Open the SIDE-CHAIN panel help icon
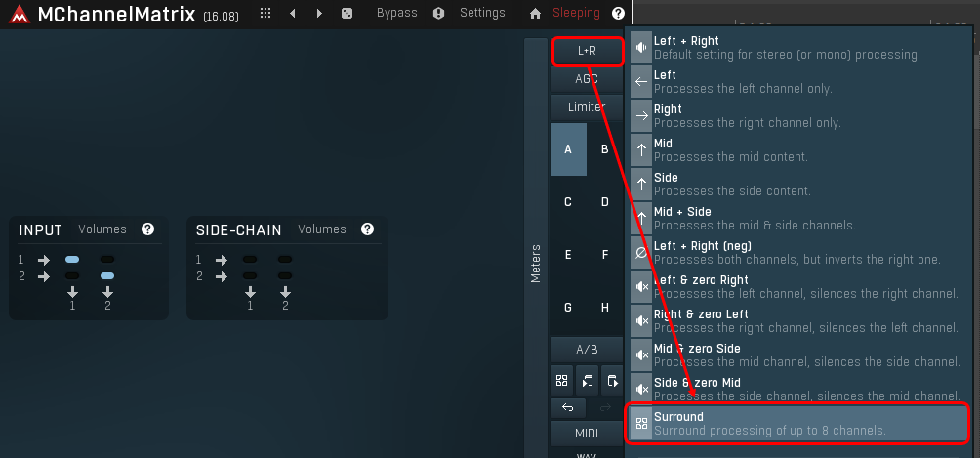980x458 pixels. point(367,229)
